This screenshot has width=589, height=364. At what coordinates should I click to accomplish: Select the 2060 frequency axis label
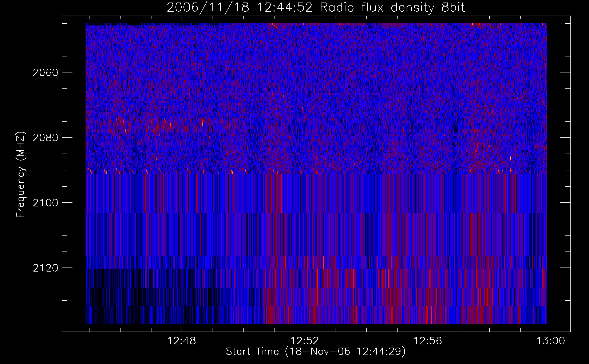pos(45,72)
